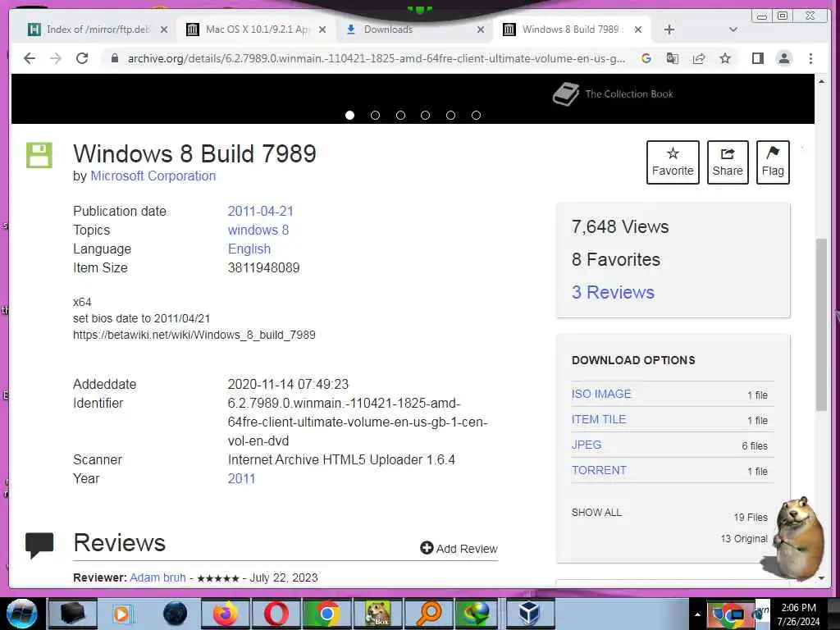840x630 pixels.
Task: Close the 'Index of /mirror' tab
Action: (164, 30)
